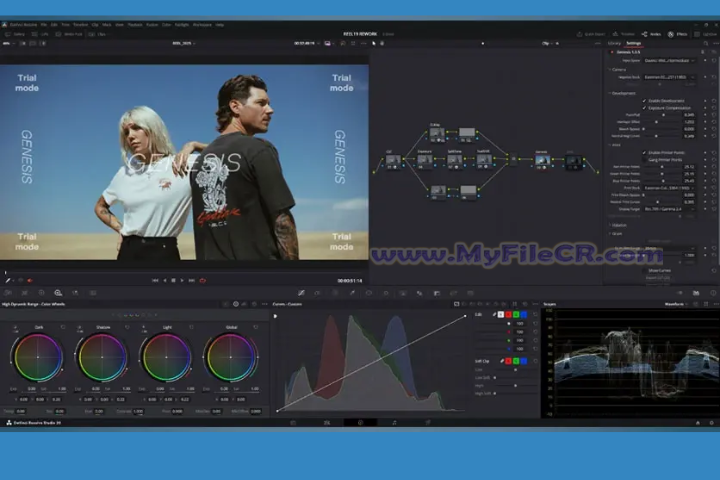
Task: Select the Curves palette icon
Action: coord(301,293)
